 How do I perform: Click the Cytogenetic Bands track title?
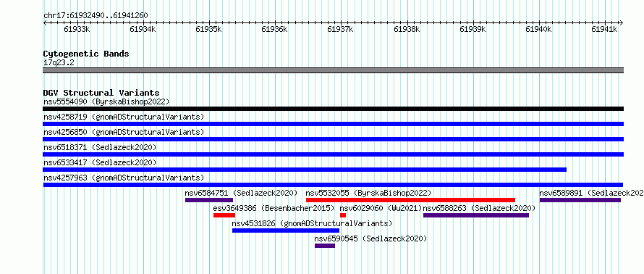coord(86,54)
